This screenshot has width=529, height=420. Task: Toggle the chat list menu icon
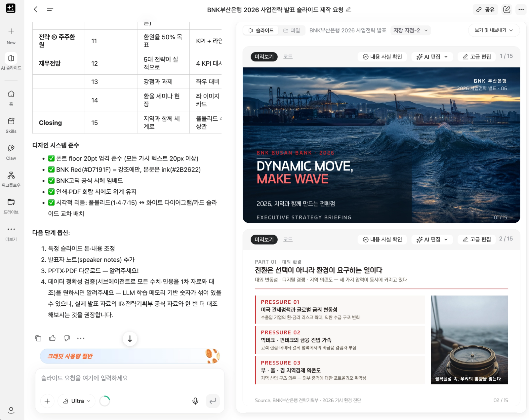coord(50,10)
